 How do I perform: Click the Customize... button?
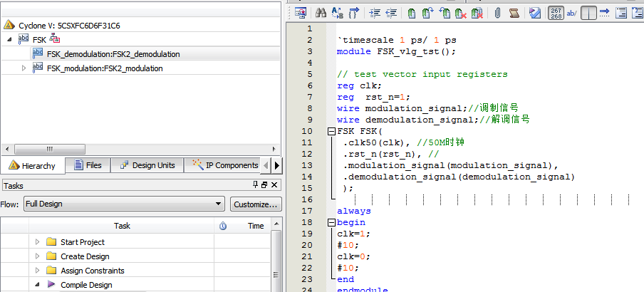(x=255, y=204)
